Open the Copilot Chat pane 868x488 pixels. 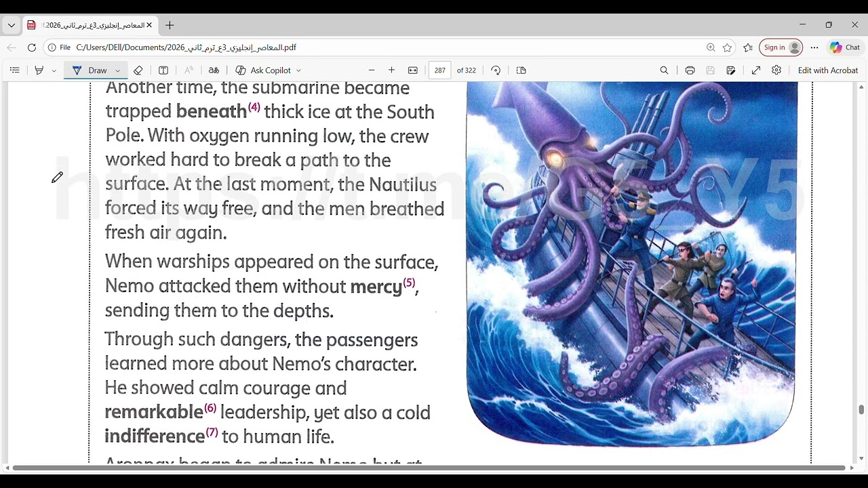pyautogui.click(x=845, y=47)
